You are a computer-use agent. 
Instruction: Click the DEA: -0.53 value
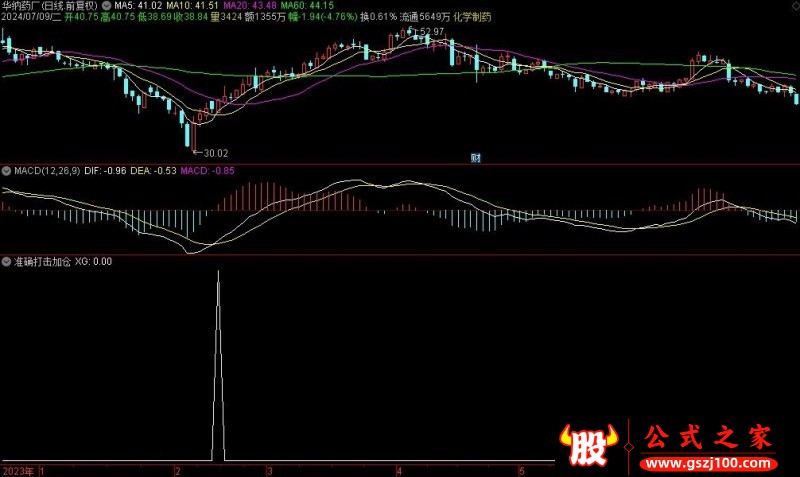pos(154,171)
